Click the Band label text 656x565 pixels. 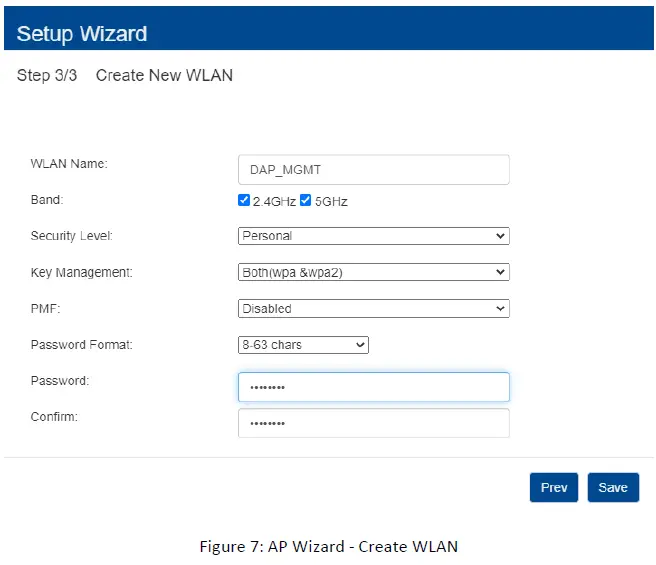click(x=47, y=200)
